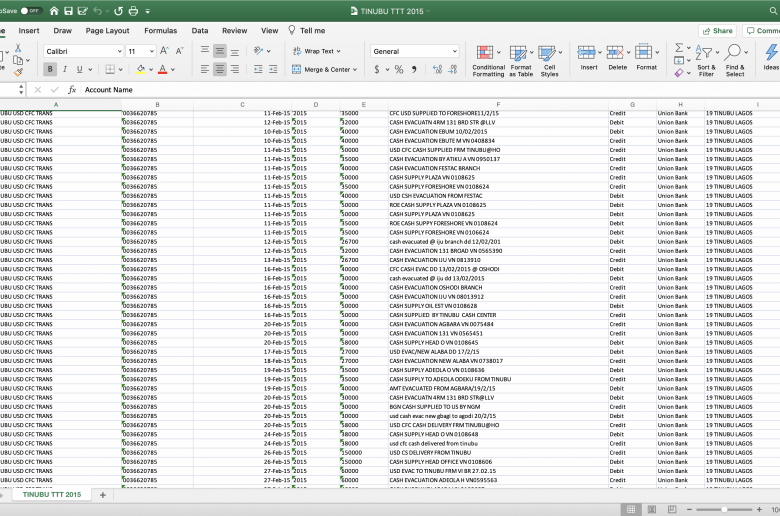The width and height of the screenshot is (780, 516).
Task: Align text to bottom
Action: point(235,51)
